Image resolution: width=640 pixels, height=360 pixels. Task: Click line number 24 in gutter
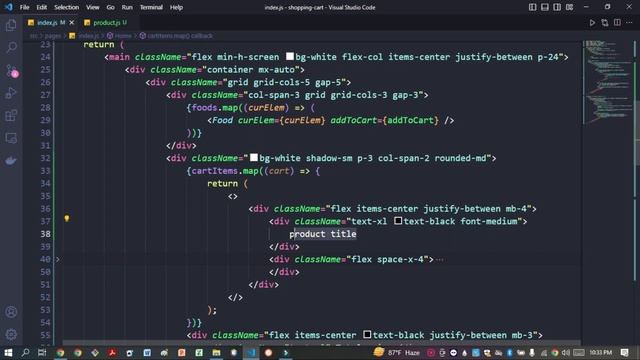pos(45,57)
